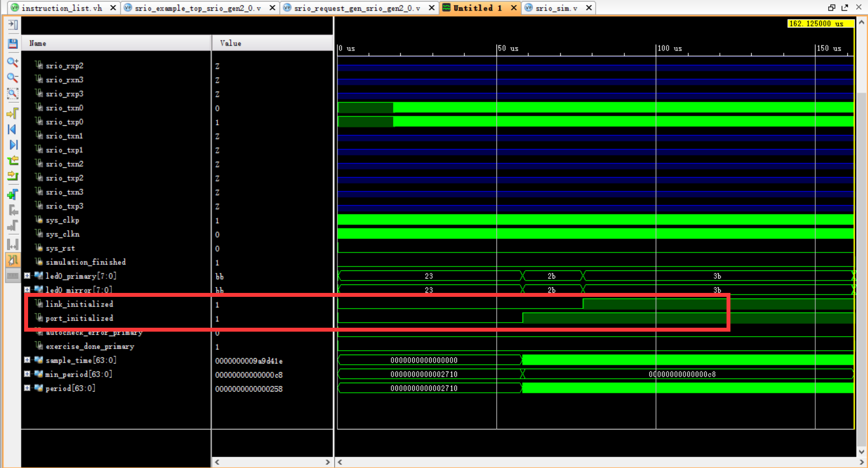Click the waveform horizontal scrollbar left arrow
Image resolution: width=868 pixels, height=468 pixels.
[340, 462]
